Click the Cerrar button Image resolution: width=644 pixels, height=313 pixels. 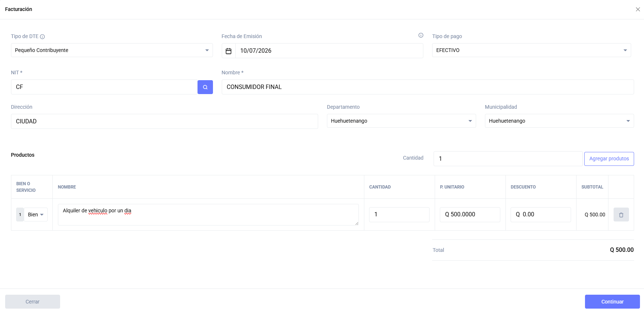pos(33,302)
